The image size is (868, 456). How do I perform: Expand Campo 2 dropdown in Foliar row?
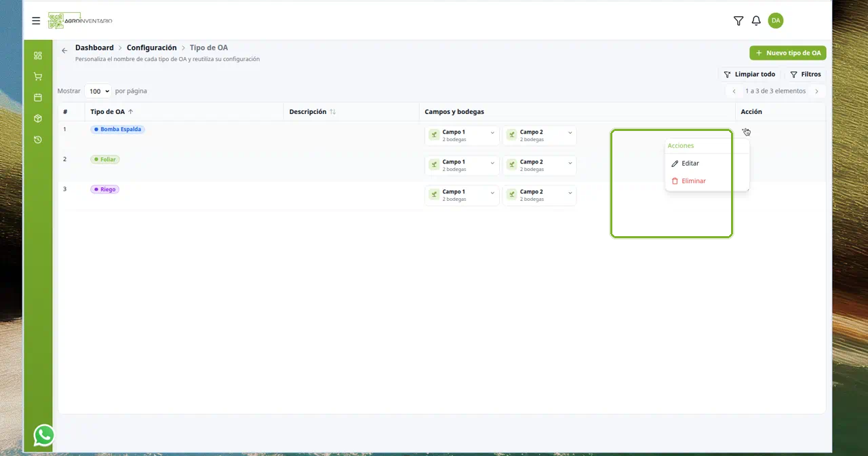point(540,166)
